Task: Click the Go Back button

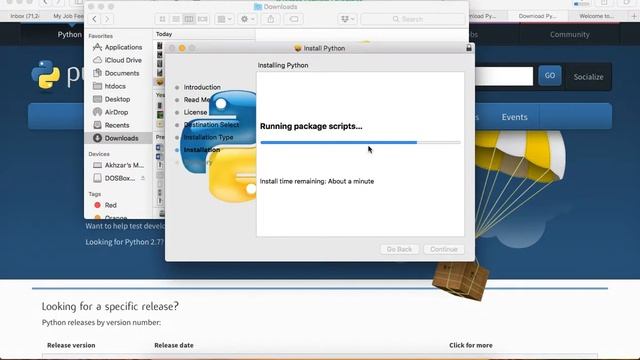Action: [x=399, y=249]
